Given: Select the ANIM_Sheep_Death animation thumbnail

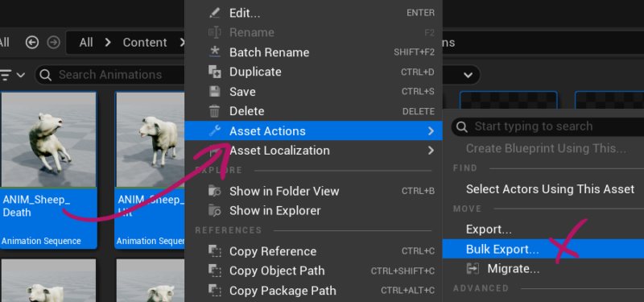Looking at the screenshot, I should (x=48, y=170).
